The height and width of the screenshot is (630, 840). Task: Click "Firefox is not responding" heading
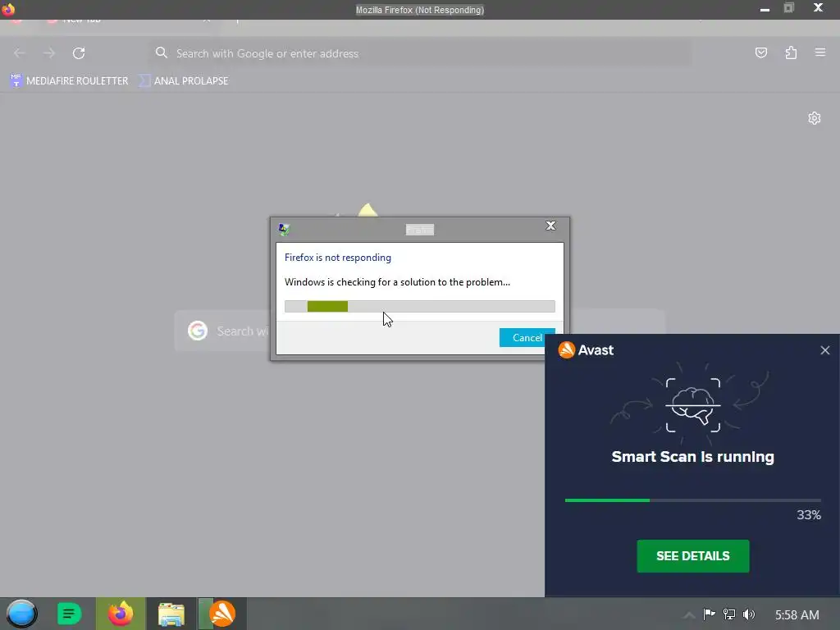click(338, 258)
